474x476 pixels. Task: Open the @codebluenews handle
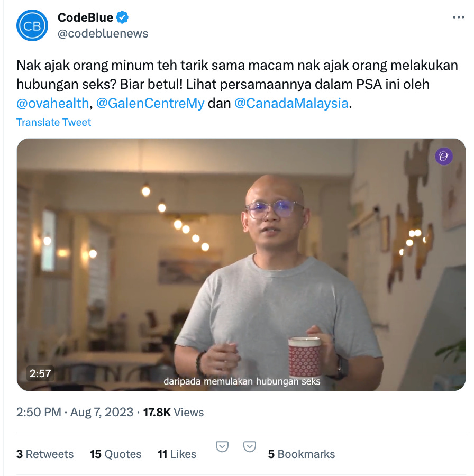103,33
